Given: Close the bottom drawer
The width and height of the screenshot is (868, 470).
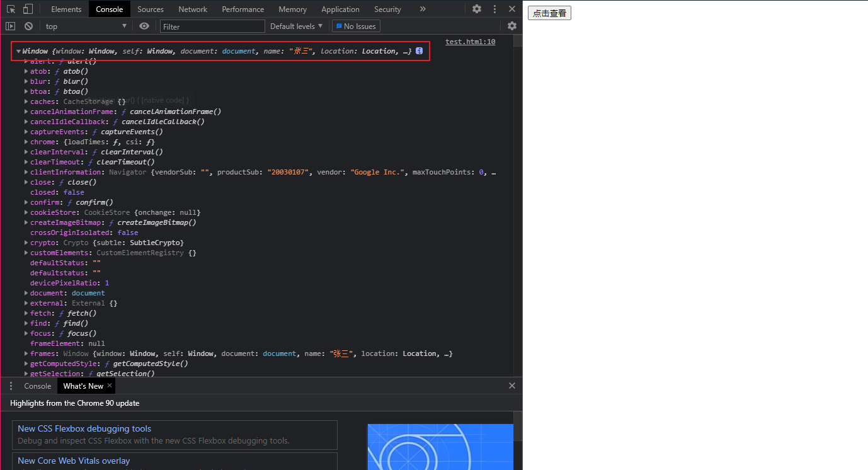Looking at the screenshot, I should 512,386.
